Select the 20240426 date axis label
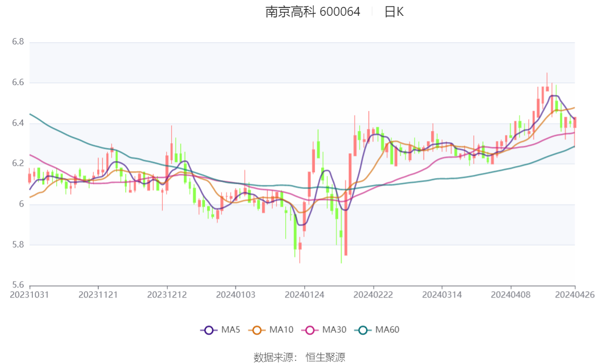 click(x=575, y=295)
